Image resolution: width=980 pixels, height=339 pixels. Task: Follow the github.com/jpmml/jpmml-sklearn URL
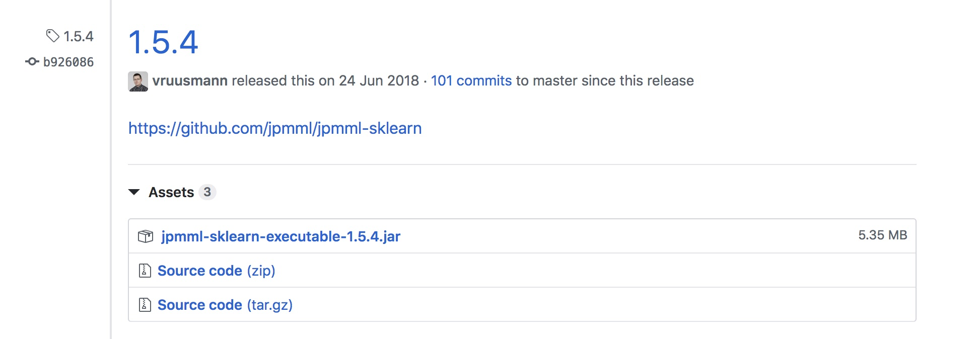click(x=275, y=128)
